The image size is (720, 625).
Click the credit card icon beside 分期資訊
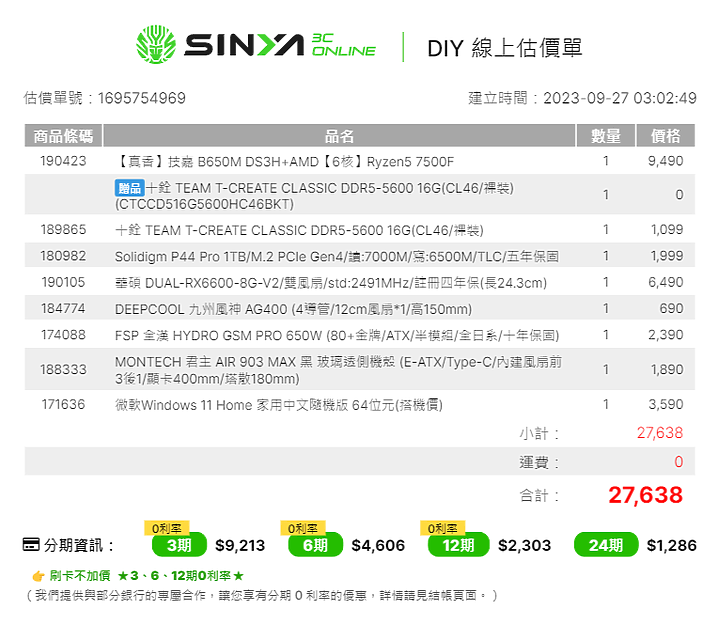31,545
